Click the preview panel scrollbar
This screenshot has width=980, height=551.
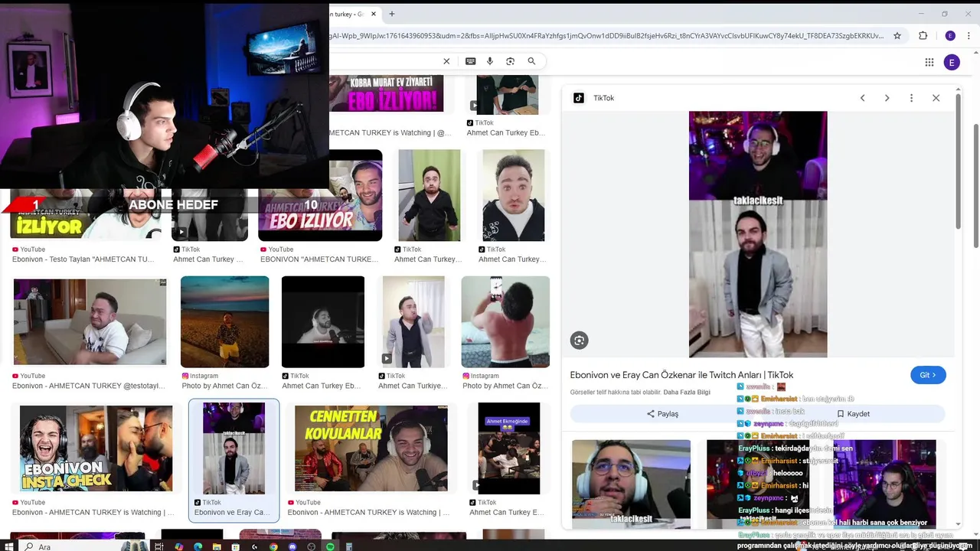point(957,162)
